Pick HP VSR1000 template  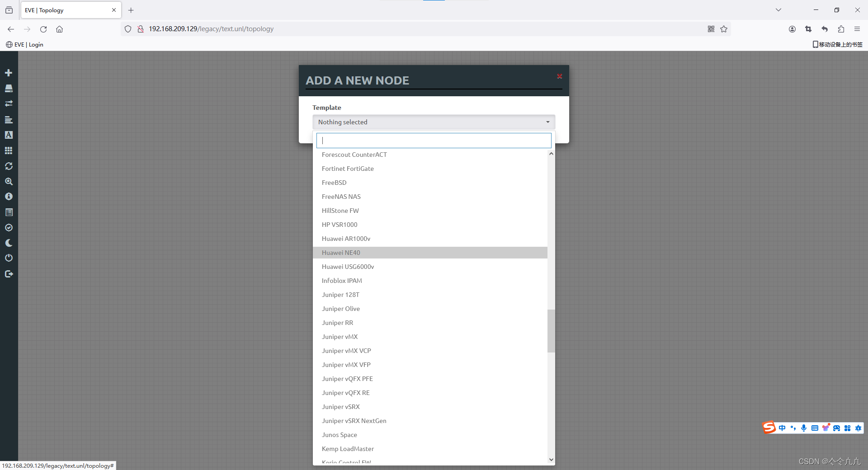point(430,225)
